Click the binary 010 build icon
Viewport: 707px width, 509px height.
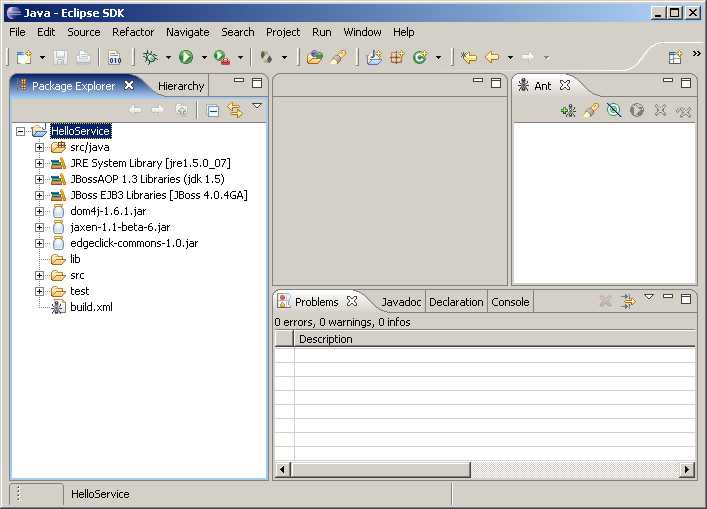pos(115,57)
